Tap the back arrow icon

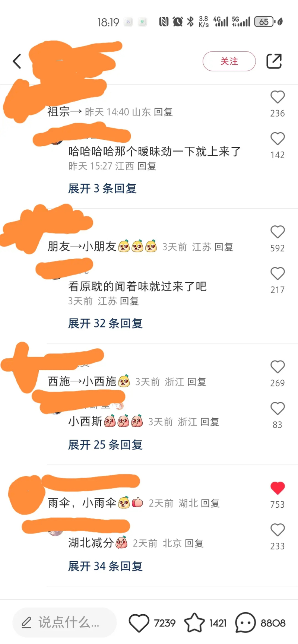[x=17, y=61]
